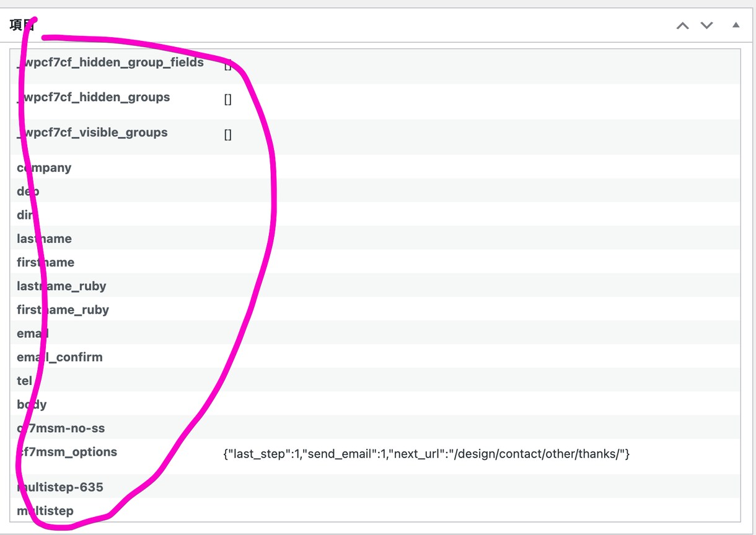Click the "dir" field label
The height and width of the screenshot is (535, 756).
click(26, 215)
